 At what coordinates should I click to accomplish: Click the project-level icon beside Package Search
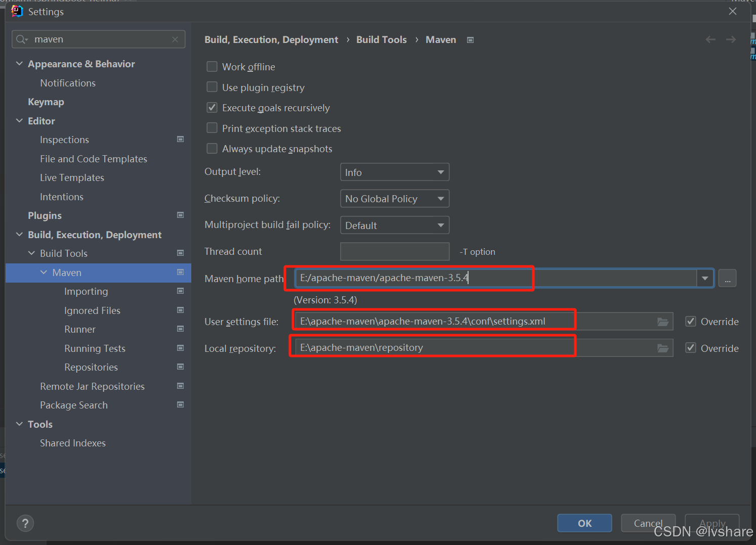180,404
